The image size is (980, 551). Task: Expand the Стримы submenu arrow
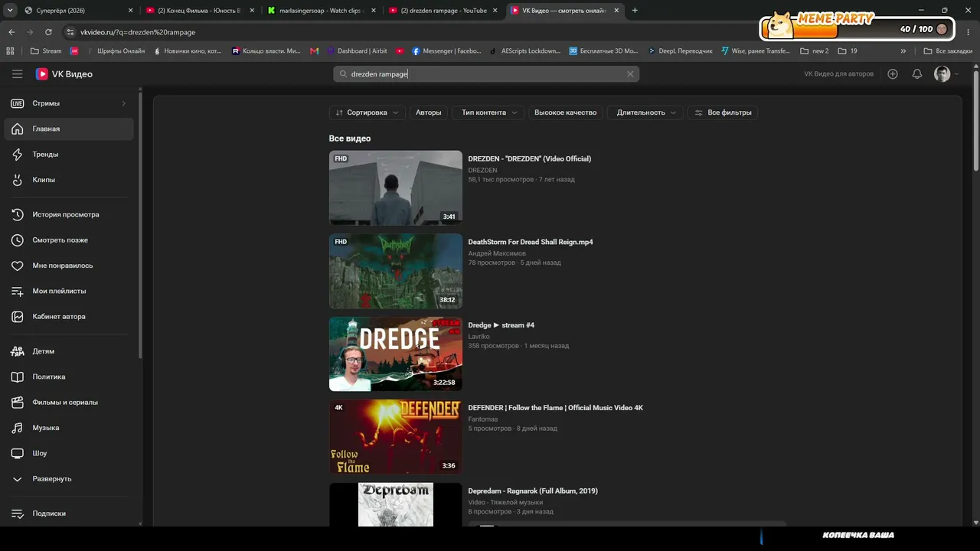click(124, 103)
